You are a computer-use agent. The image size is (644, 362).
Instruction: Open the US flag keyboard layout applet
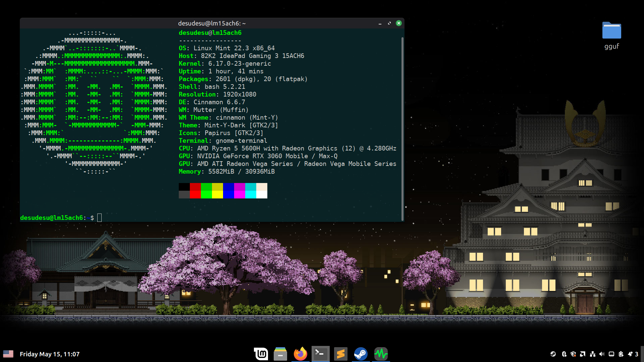click(x=8, y=354)
